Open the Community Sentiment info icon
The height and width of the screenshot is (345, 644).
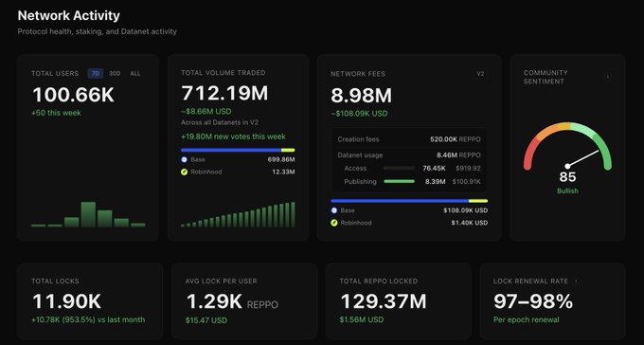[608, 77]
